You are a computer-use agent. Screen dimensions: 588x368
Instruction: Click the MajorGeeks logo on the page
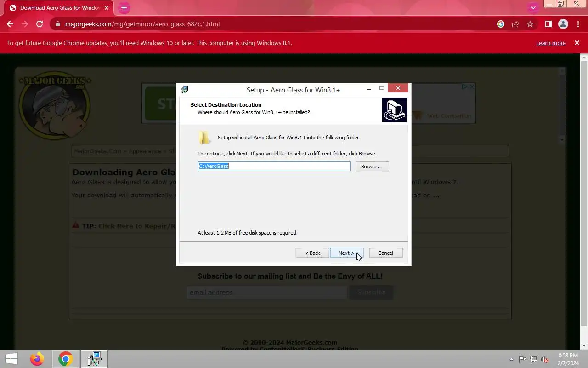tap(55, 106)
